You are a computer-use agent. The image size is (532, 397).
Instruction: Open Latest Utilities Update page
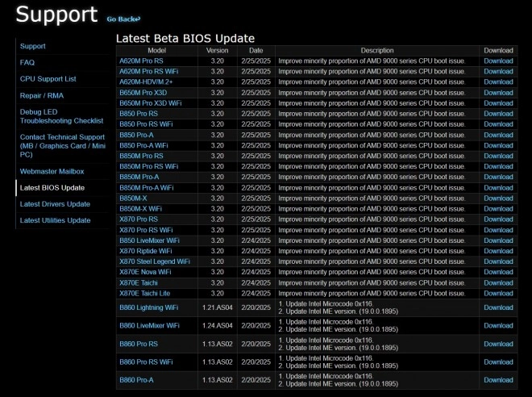(55, 220)
